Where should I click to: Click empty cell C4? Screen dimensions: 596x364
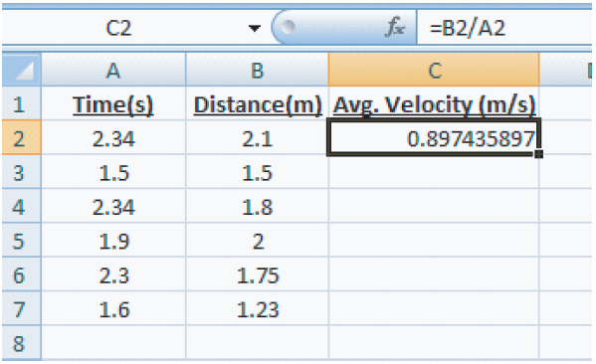[x=434, y=206]
